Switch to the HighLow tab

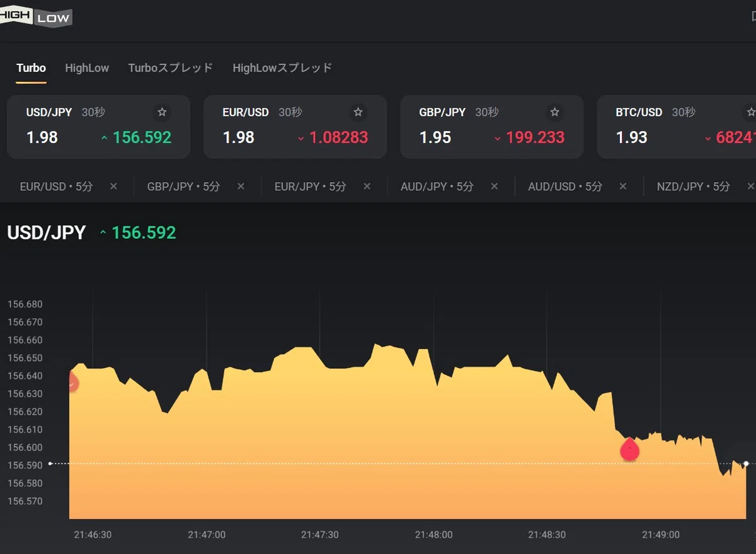point(87,68)
